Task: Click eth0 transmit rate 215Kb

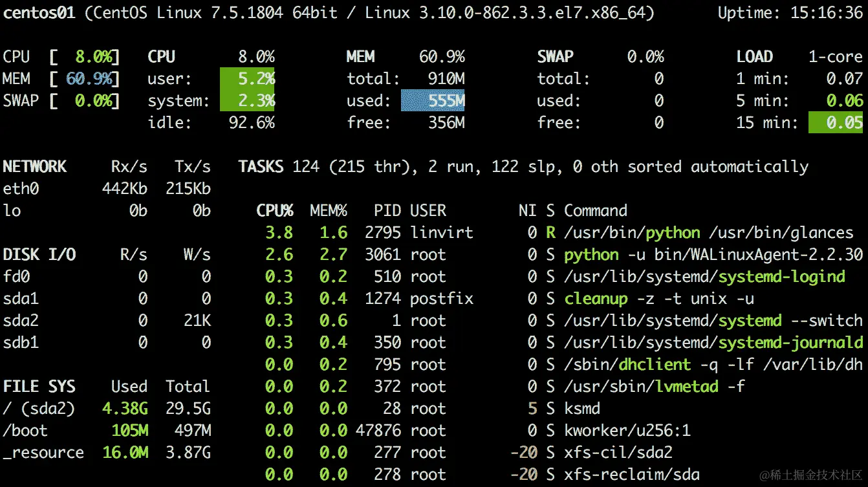Action: [x=188, y=189]
